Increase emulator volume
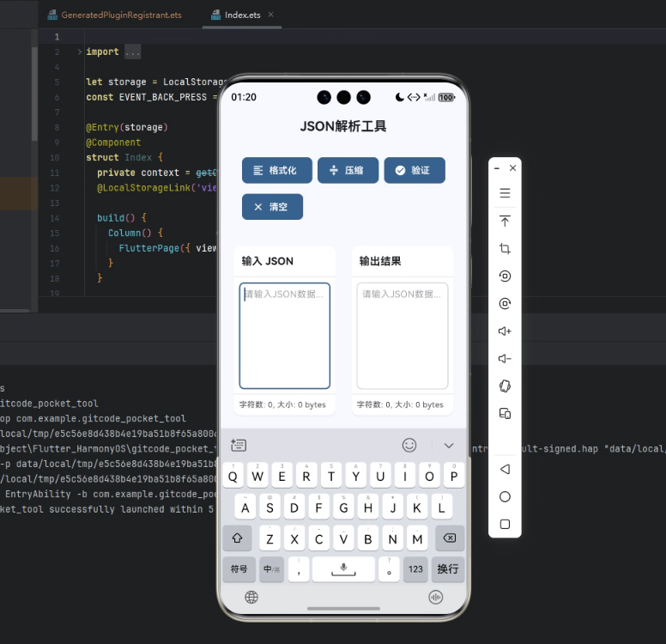The width and height of the screenshot is (666, 644). pos(505,331)
